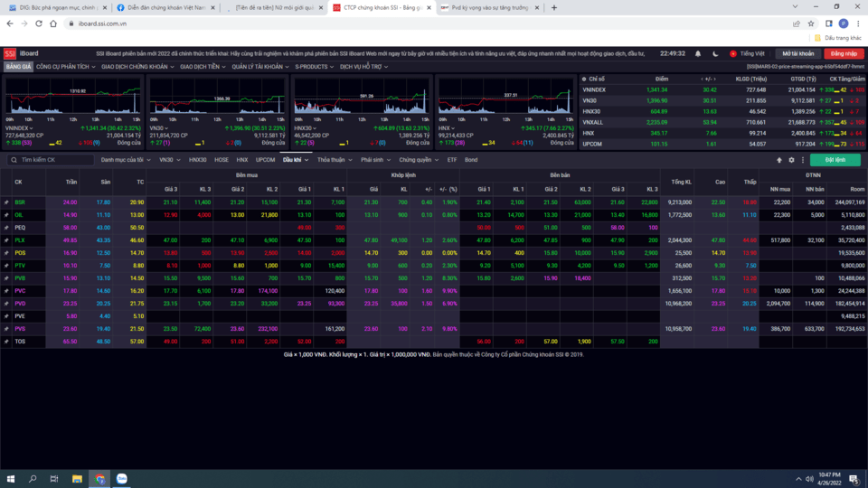Open Chrome from the Windows taskbar
868x488 pixels.
click(99, 478)
